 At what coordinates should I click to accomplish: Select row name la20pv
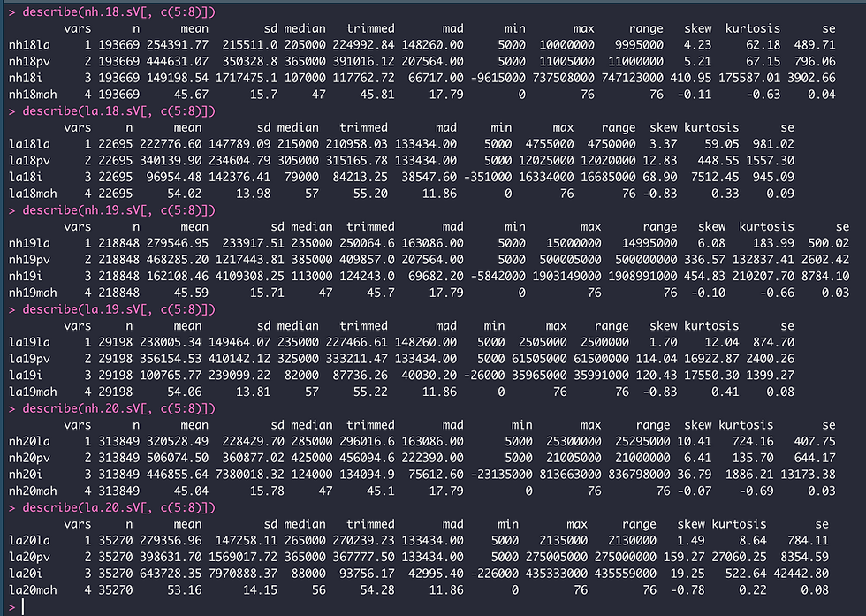[29, 558]
